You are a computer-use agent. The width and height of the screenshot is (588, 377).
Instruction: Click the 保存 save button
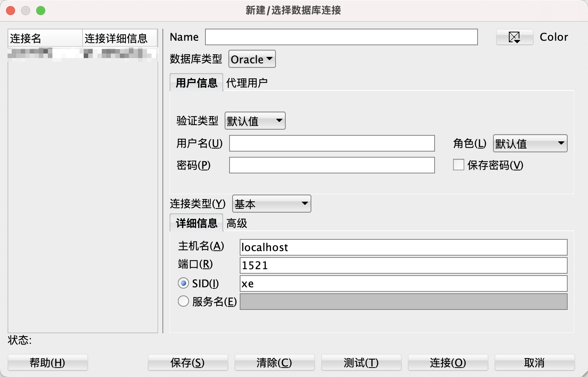coord(188,362)
